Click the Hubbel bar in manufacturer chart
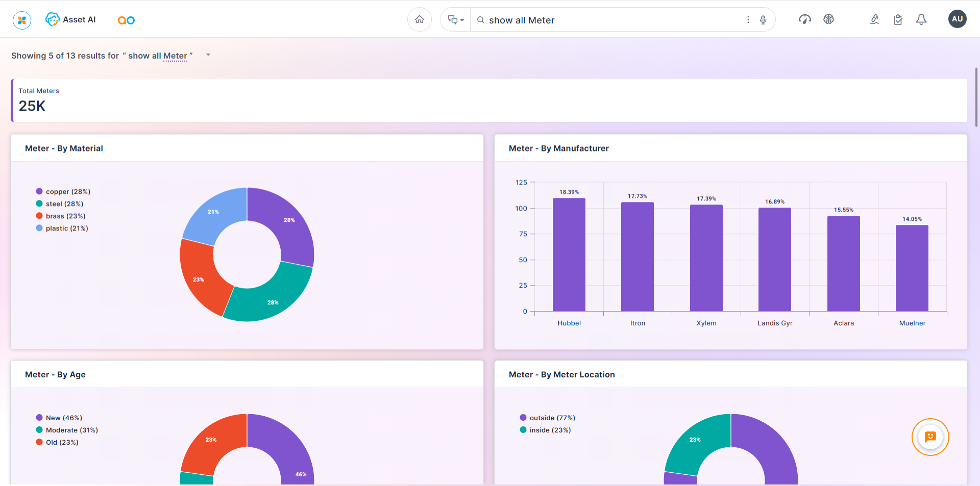Viewport: 980px width, 486px height. click(569, 255)
